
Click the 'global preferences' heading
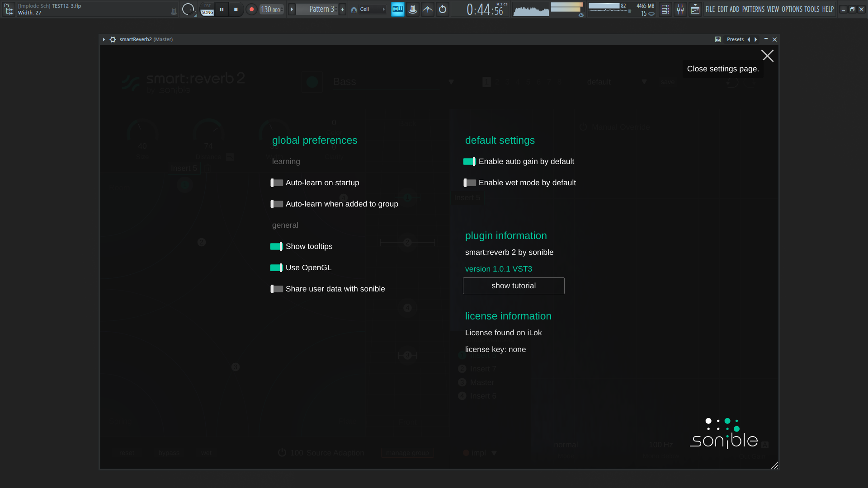tap(315, 140)
